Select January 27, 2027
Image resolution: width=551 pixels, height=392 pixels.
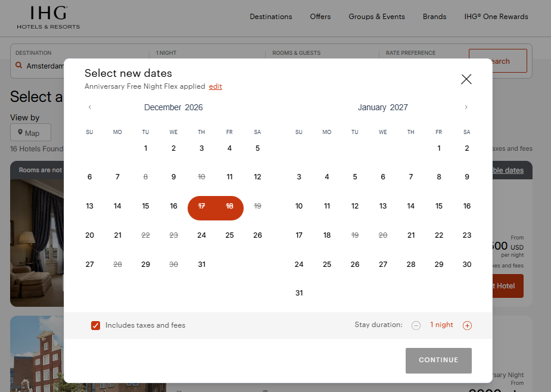pos(382,265)
